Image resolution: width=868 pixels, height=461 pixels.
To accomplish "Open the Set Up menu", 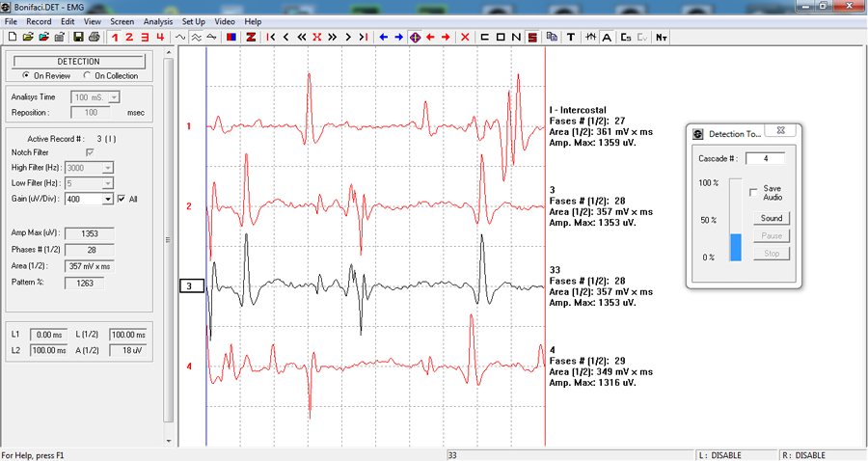I will coord(193,21).
